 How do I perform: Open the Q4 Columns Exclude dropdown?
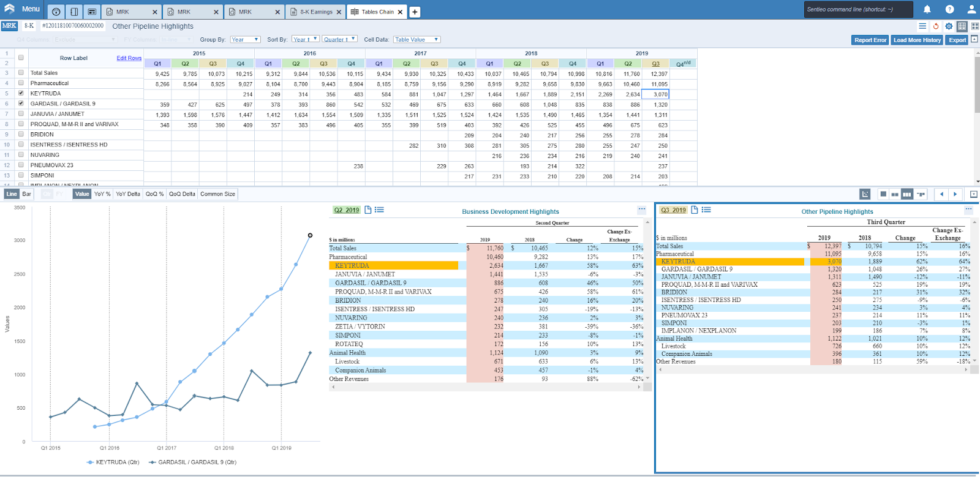84,39
